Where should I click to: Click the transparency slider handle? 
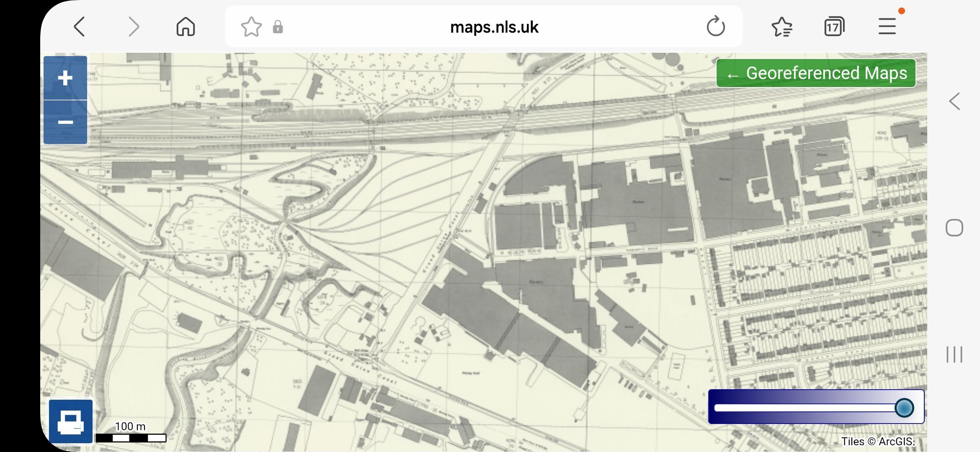click(x=904, y=408)
